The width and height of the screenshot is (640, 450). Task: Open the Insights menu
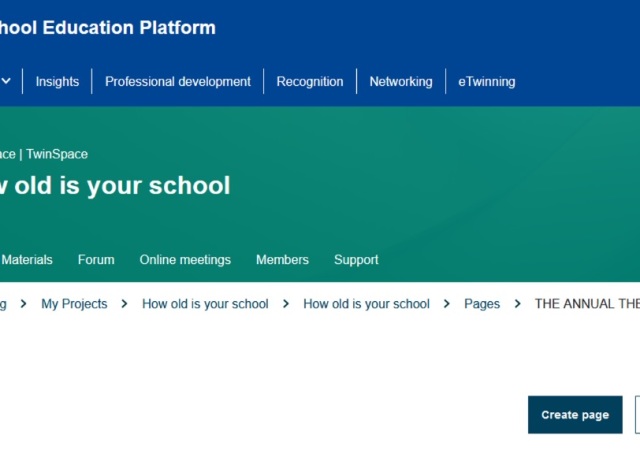[x=57, y=82]
